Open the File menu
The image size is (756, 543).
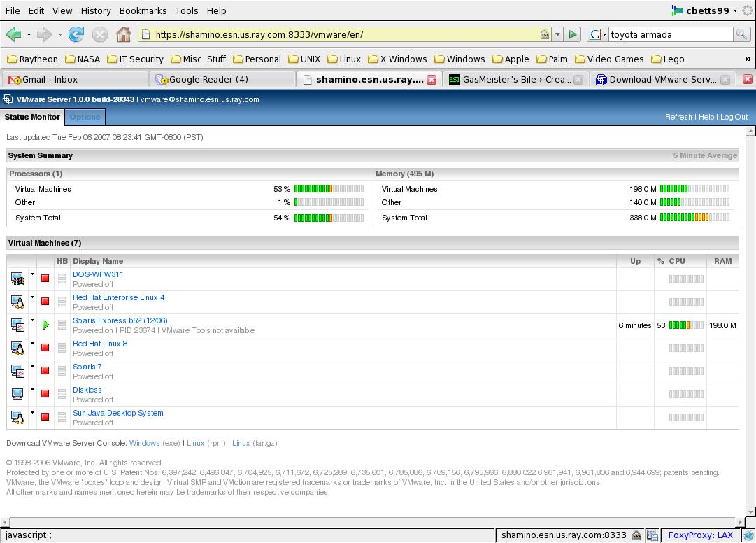click(13, 10)
